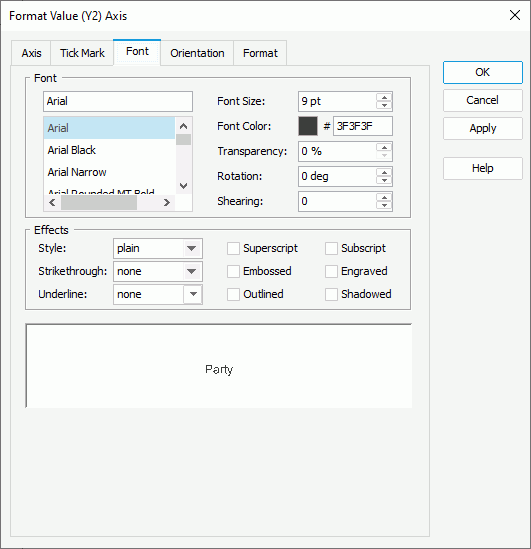Toggle the Embossed effect

[x=233, y=271]
